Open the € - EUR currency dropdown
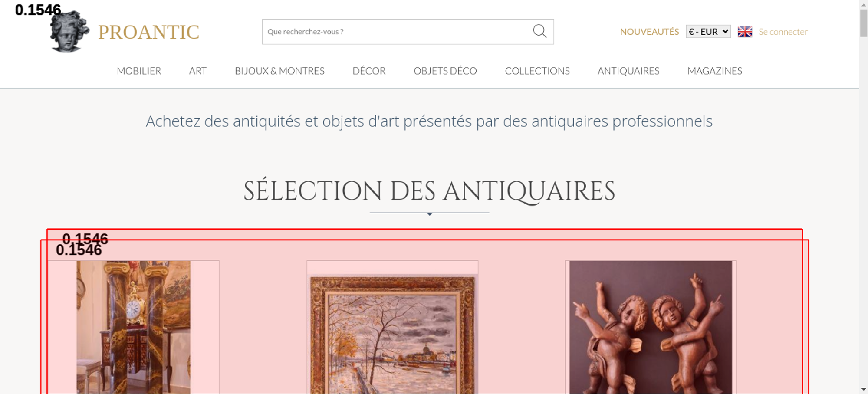 click(x=708, y=32)
